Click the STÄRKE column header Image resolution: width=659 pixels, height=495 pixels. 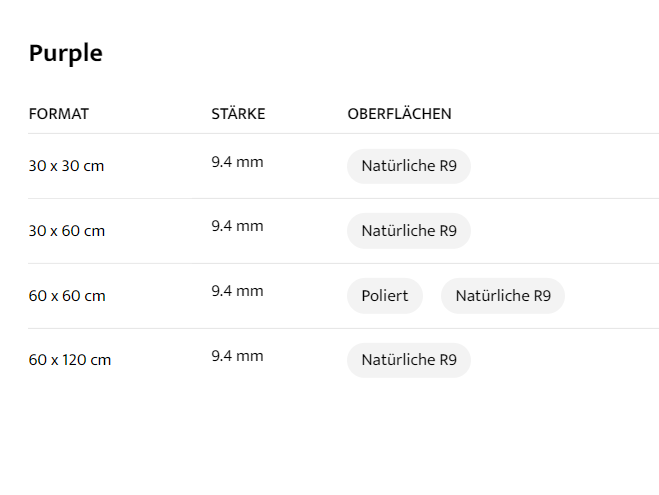(238, 114)
